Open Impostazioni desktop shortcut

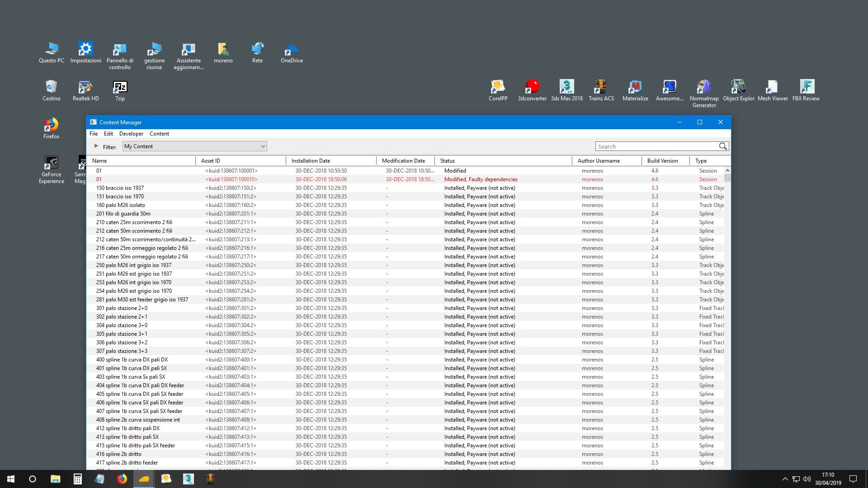(85, 53)
